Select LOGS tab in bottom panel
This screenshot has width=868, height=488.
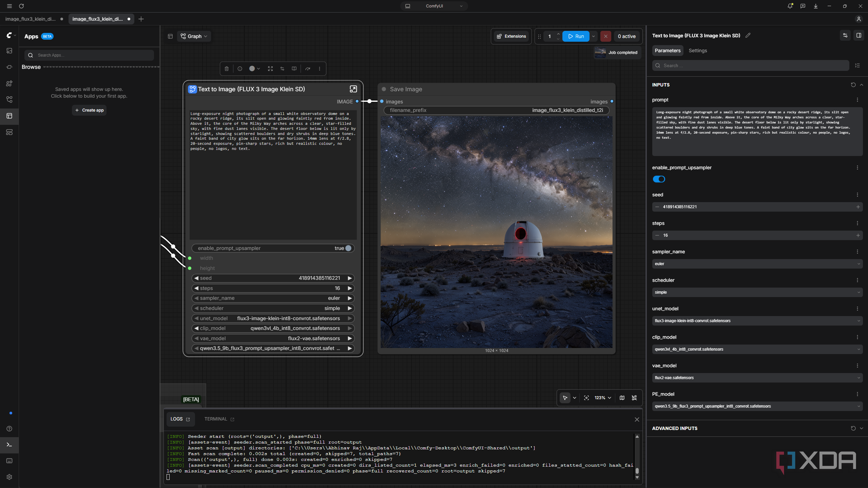click(180, 419)
